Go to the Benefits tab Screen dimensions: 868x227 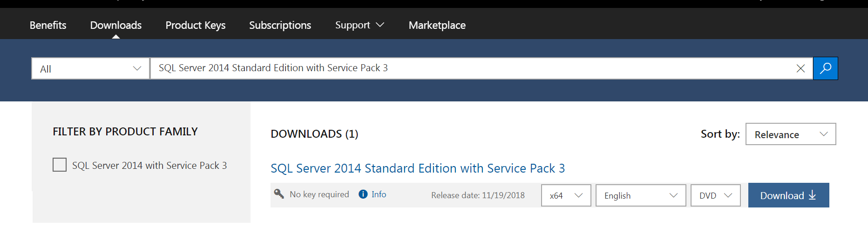click(48, 25)
